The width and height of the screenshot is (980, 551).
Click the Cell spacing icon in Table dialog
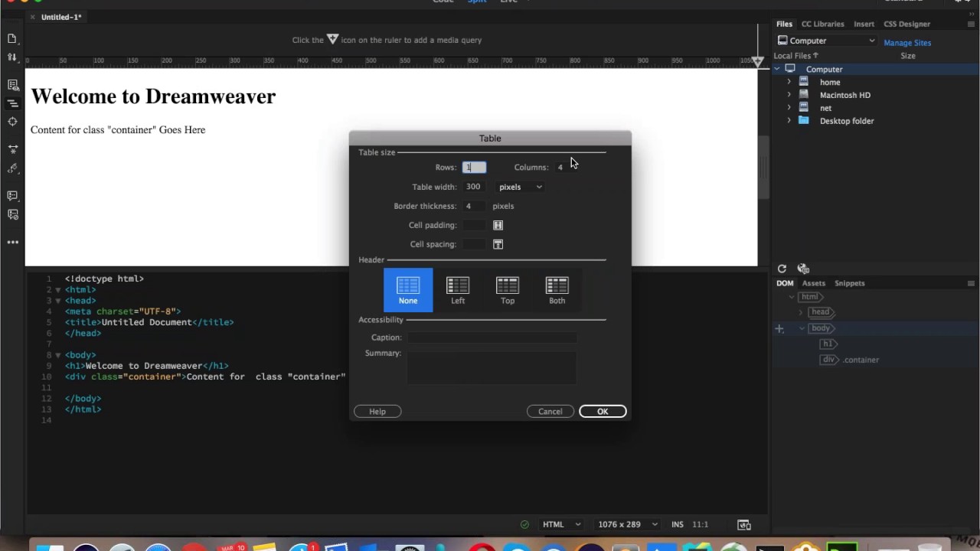click(498, 244)
